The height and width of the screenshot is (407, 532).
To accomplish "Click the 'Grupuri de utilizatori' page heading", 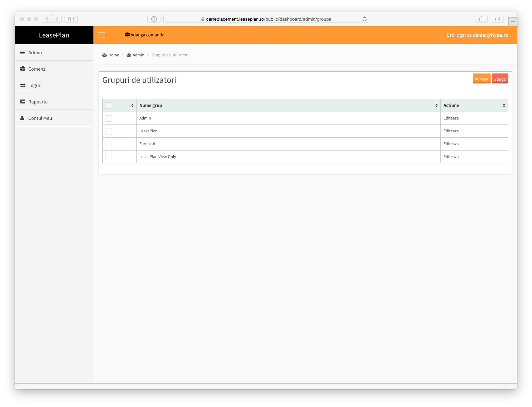I will pyautogui.click(x=139, y=80).
